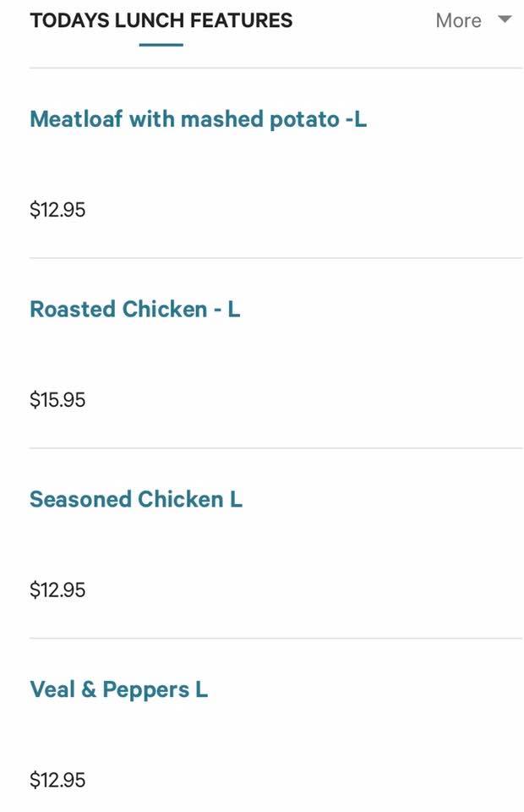Click the teal underline below the tab
This screenshot has width=524, height=812.
(161, 44)
